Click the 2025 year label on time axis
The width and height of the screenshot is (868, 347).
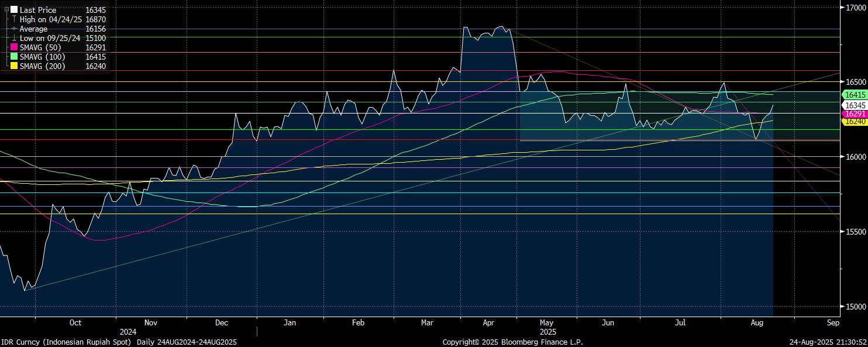[547, 331]
